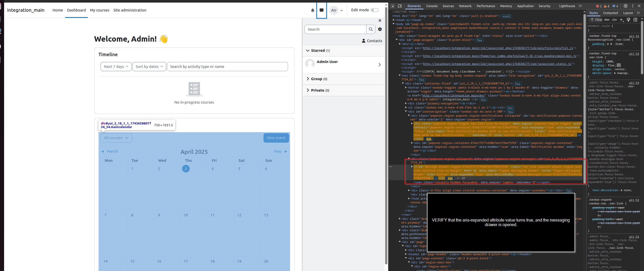This screenshot has height=271, width=644.
Task: Open DevTools settings gear
Action: click(625, 6)
